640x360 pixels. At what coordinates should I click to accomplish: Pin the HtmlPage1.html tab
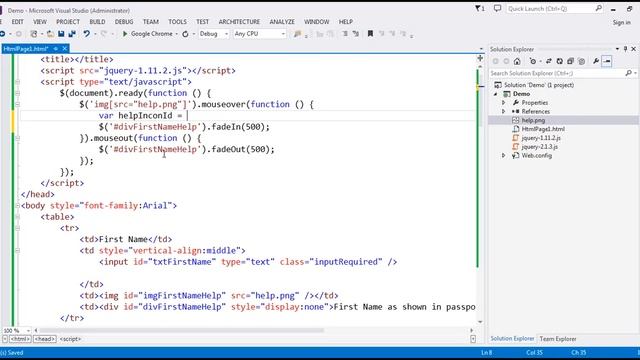click(56, 49)
